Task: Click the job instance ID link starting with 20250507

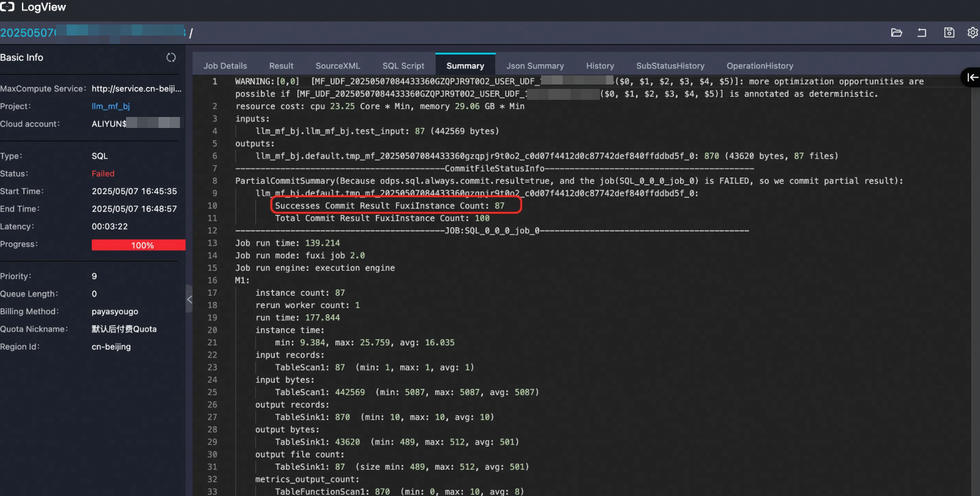Action: tap(28, 33)
